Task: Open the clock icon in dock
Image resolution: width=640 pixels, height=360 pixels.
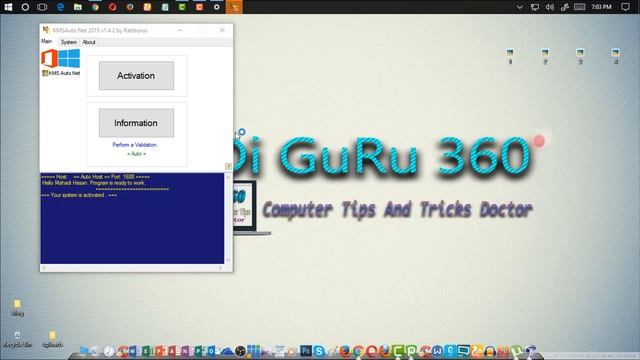Action: coord(109,351)
